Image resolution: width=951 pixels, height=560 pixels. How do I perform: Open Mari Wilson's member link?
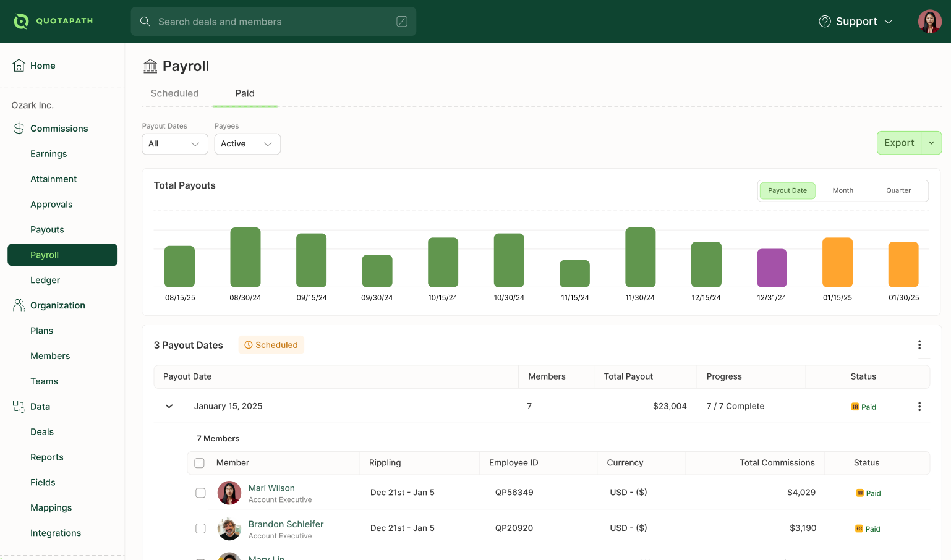coord(271,488)
